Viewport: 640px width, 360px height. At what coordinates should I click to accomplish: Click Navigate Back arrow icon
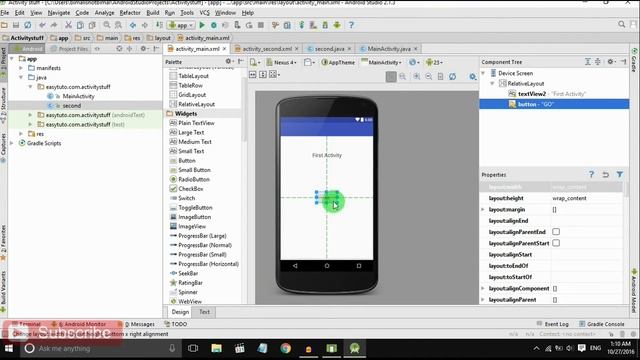[x=133, y=25]
